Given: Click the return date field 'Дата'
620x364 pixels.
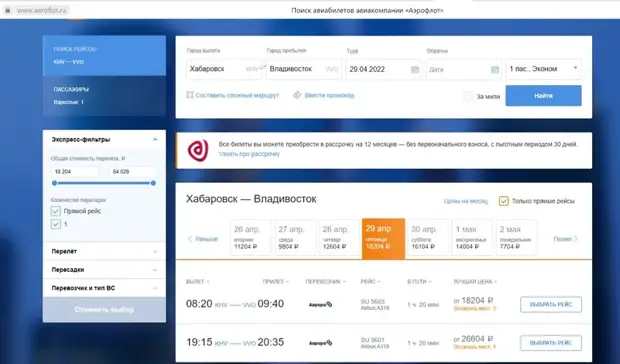Looking at the screenshot, I should (464, 69).
